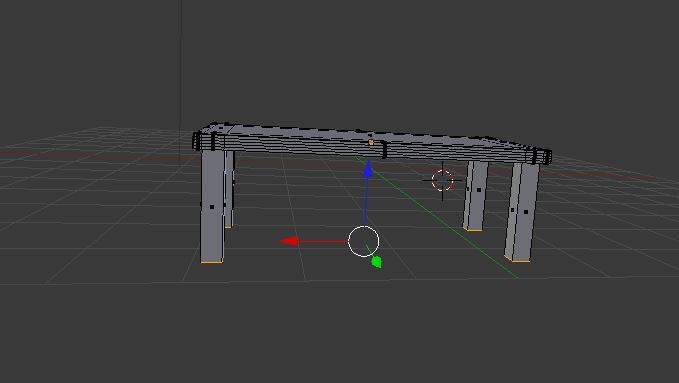Select the table's back-left leg

tap(230, 189)
